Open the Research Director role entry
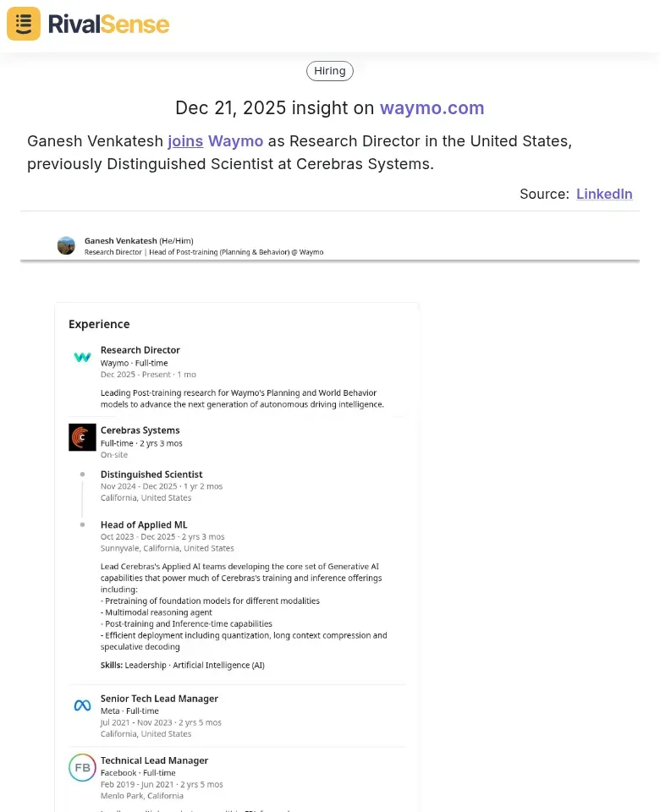 coord(140,349)
